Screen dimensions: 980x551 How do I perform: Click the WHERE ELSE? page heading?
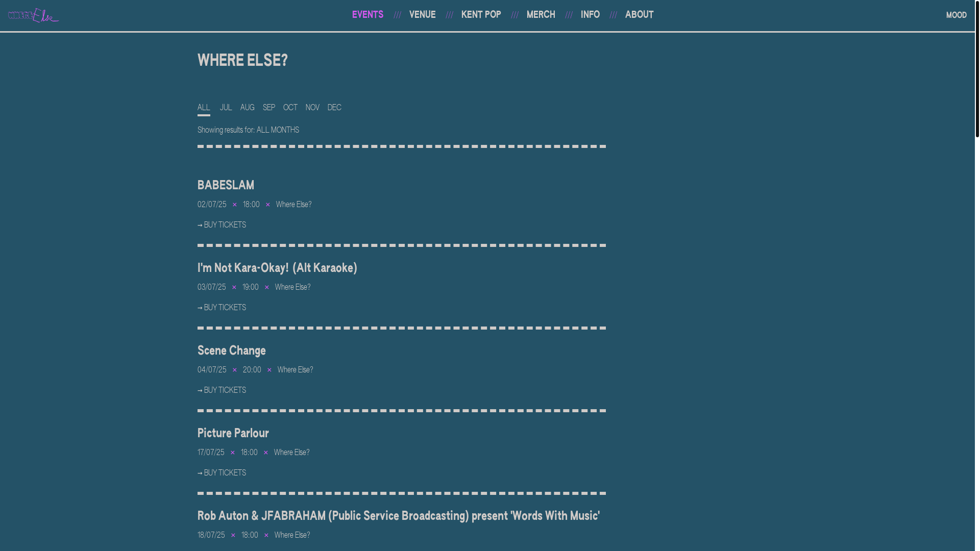click(242, 60)
